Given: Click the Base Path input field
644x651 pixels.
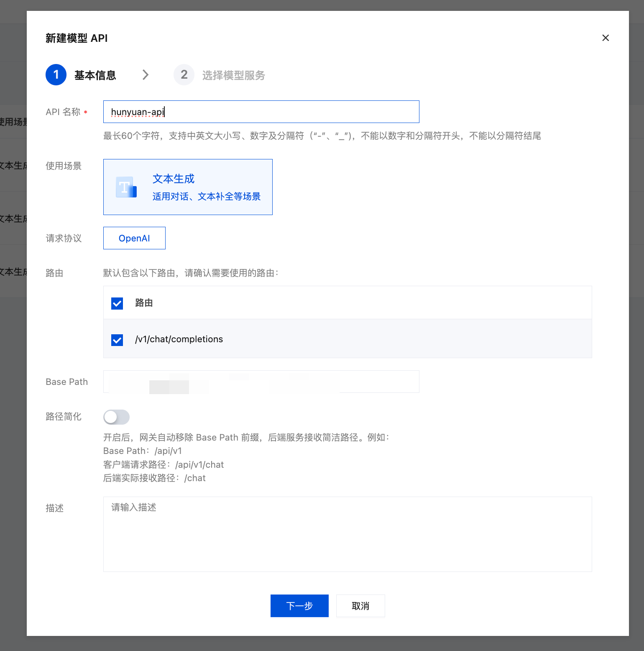Looking at the screenshot, I should pyautogui.click(x=261, y=382).
